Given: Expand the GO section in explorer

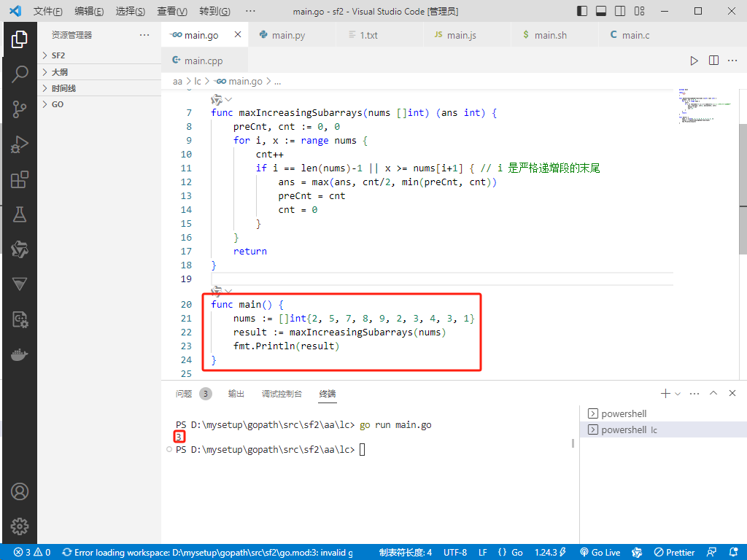Looking at the screenshot, I should 99,104.
